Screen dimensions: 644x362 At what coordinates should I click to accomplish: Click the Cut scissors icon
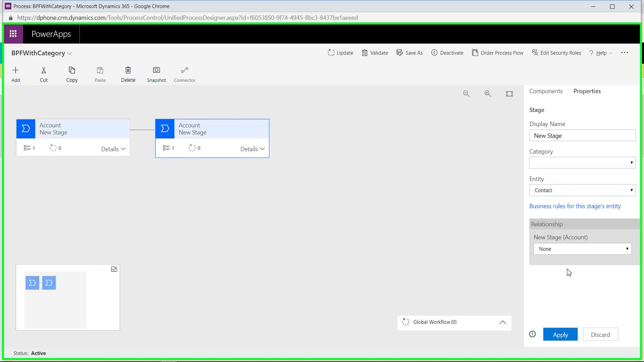click(44, 70)
